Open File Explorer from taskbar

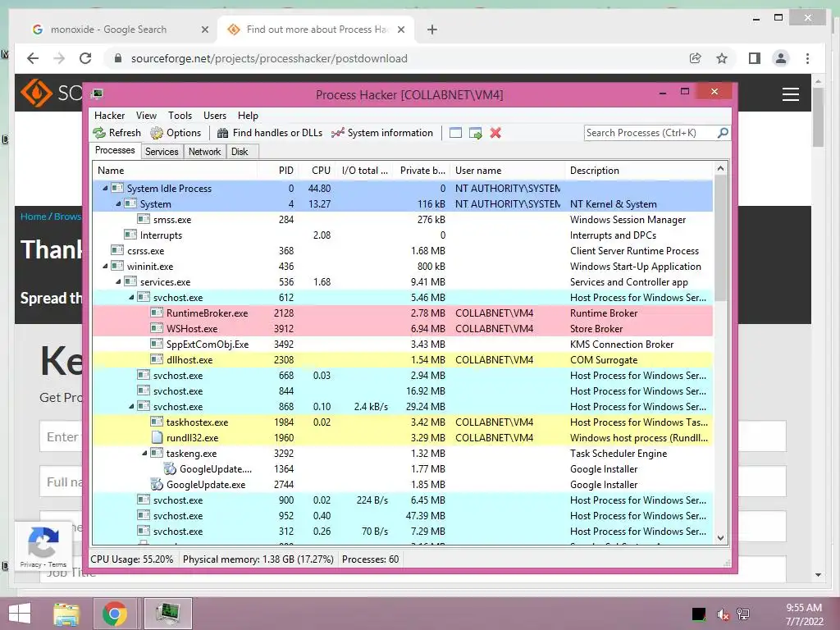(x=66, y=614)
